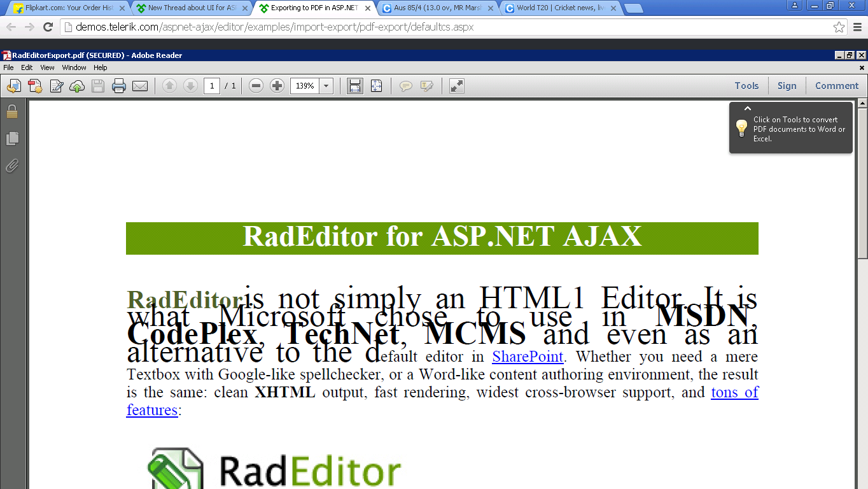The height and width of the screenshot is (489, 868).
Task: Close the New Thread about UI tab
Action: (x=244, y=8)
